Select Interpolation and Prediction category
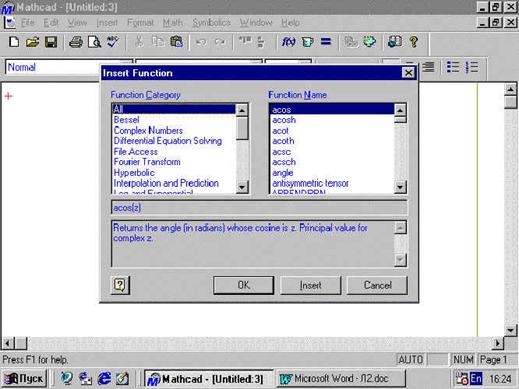 tap(174, 183)
